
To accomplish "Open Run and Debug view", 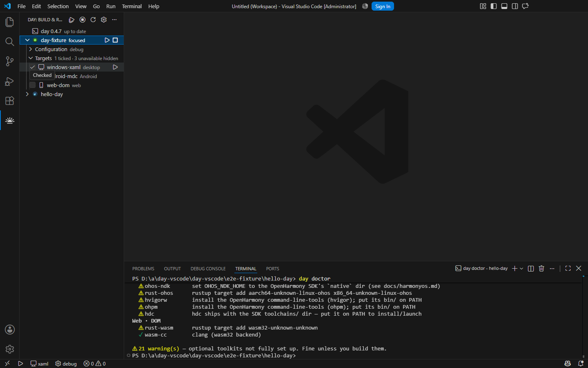I will (10, 81).
